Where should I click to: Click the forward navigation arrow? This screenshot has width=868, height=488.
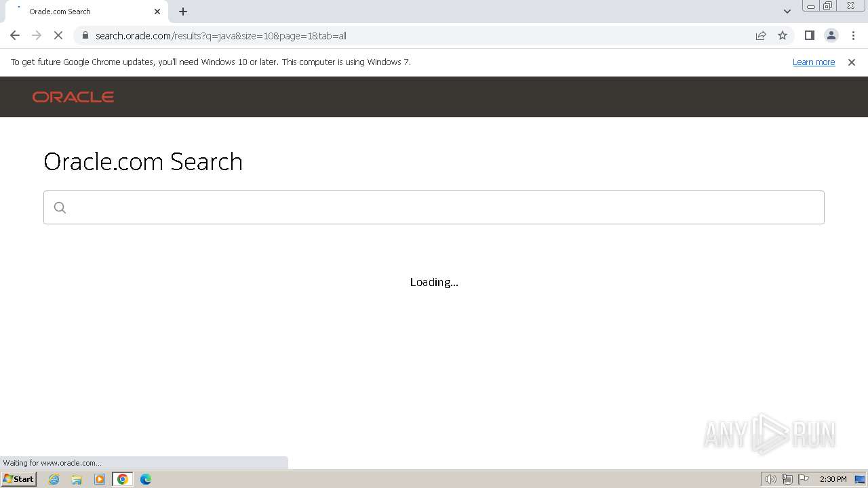pyautogui.click(x=37, y=35)
